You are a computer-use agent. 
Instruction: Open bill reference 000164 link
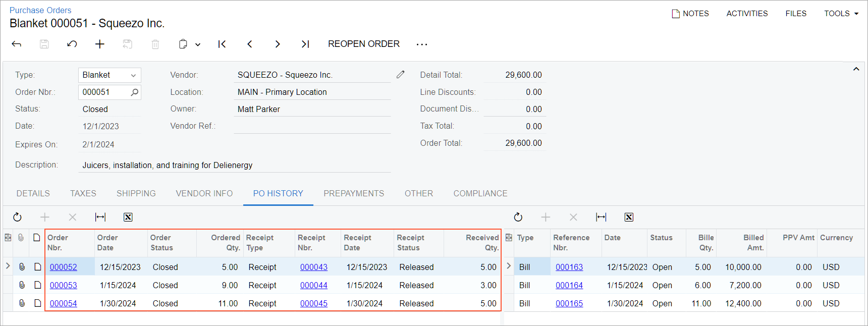click(x=569, y=285)
